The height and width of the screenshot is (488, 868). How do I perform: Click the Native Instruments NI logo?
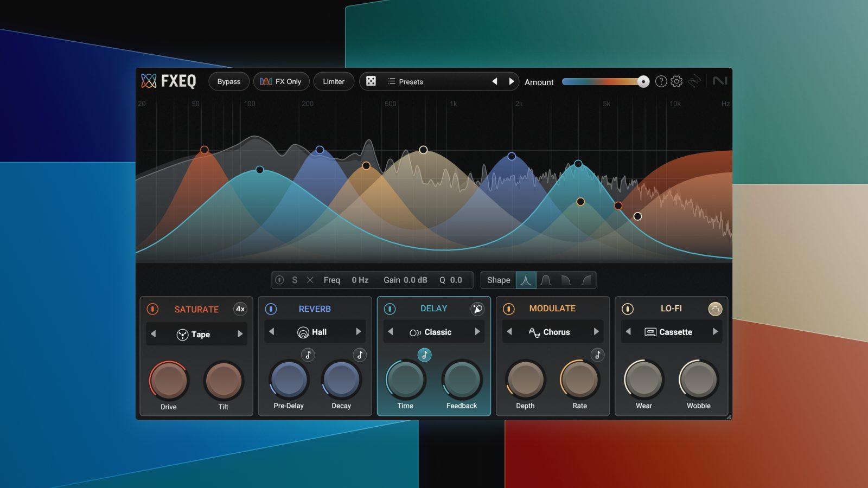coord(720,81)
